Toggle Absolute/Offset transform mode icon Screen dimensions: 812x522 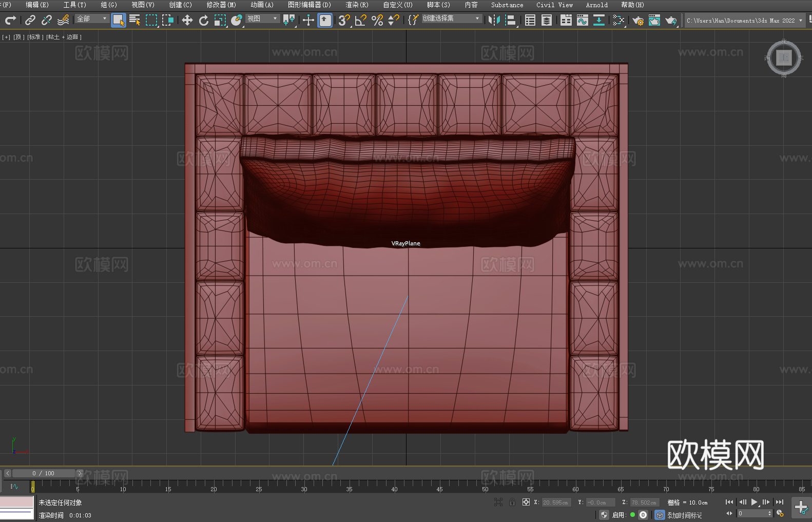[526, 502]
